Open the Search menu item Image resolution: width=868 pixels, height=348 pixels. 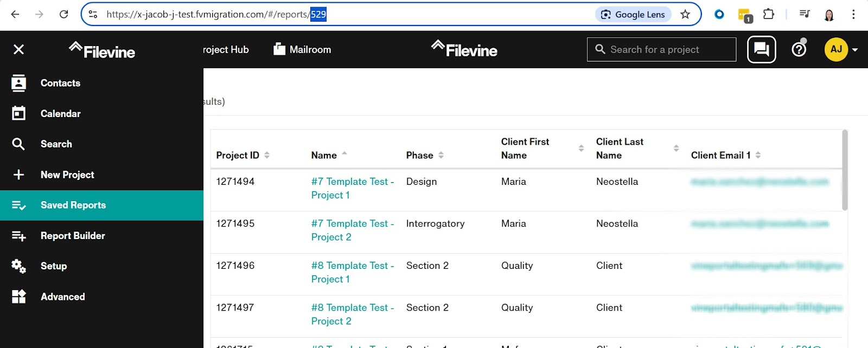click(x=101, y=144)
